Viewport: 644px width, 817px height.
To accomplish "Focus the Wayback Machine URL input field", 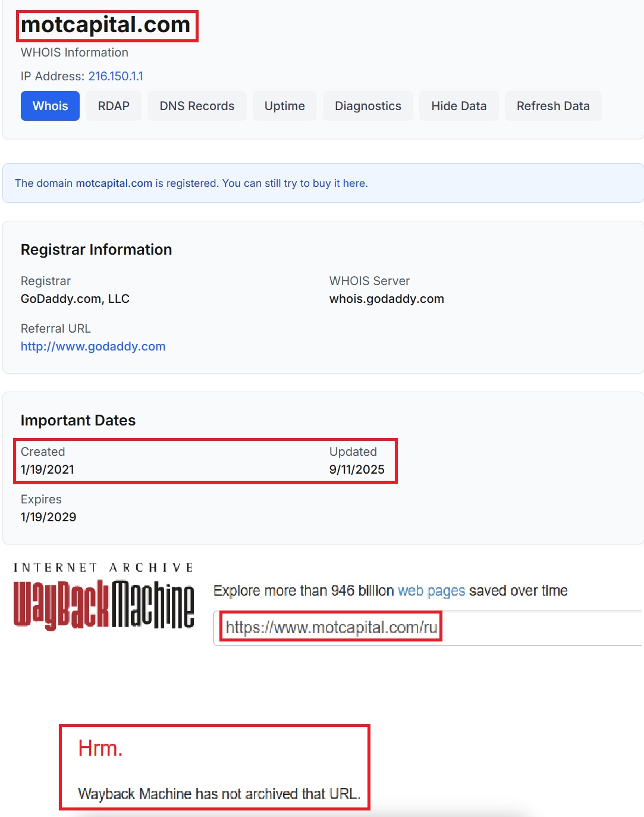I will pyautogui.click(x=428, y=628).
